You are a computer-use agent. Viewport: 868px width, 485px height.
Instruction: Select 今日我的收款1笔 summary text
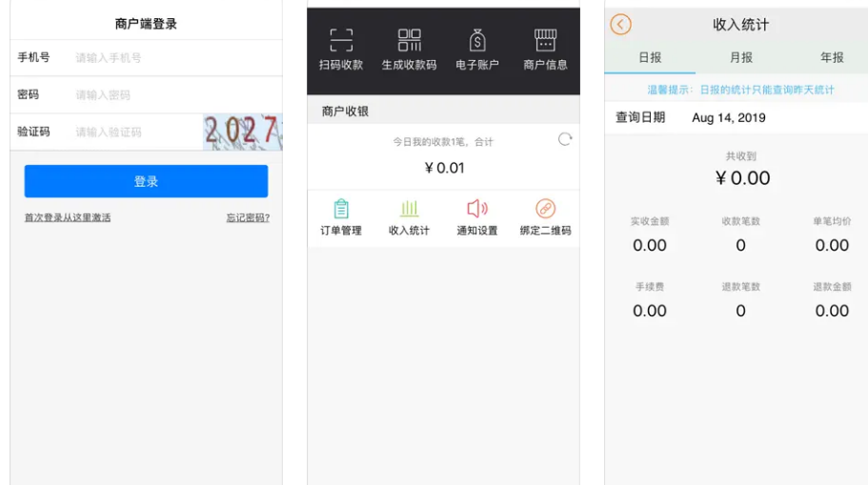click(443, 142)
